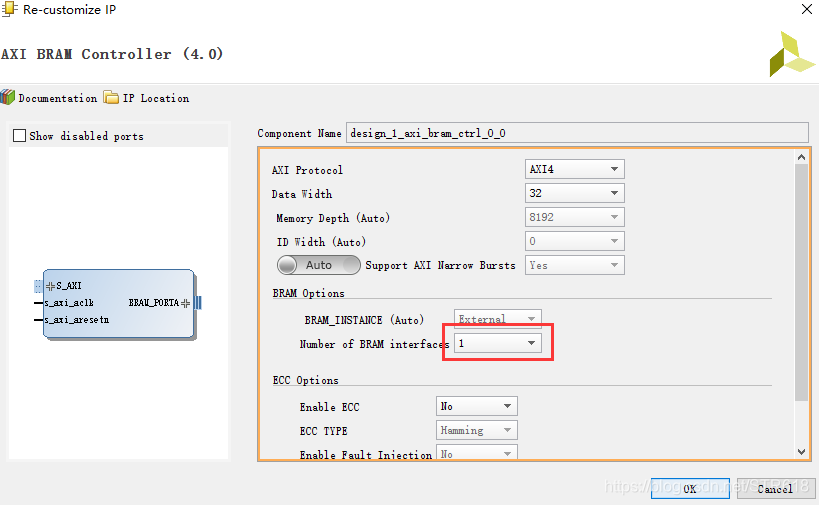Image resolution: width=819 pixels, height=505 pixels.
Task: Open the ID Width dropdown
Action: pyautogui.click(x=575, y=241)
